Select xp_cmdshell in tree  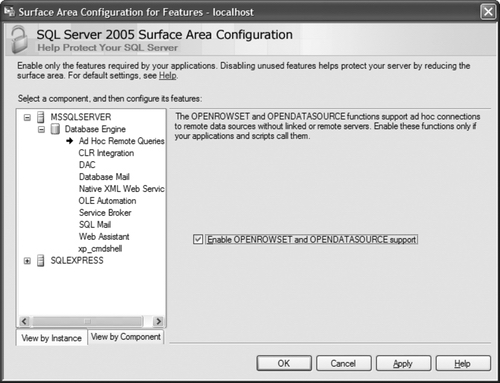(100, 249)
